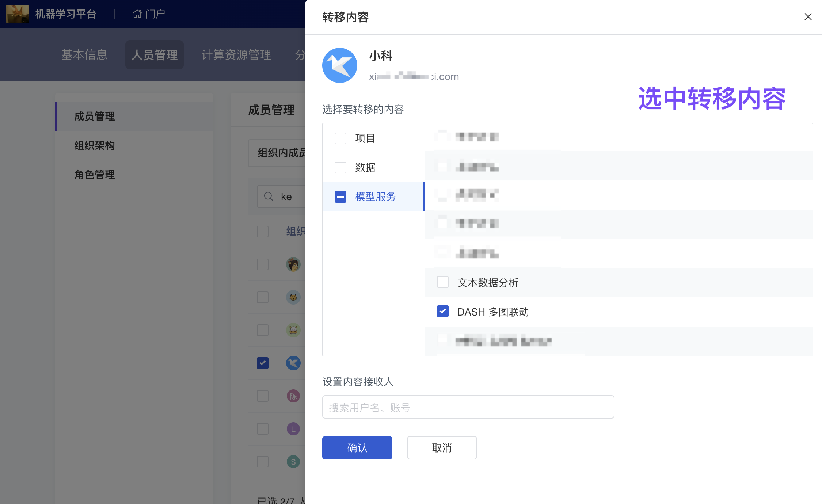
Task: Click the platform logo image in header
Action: coord(18,14)
